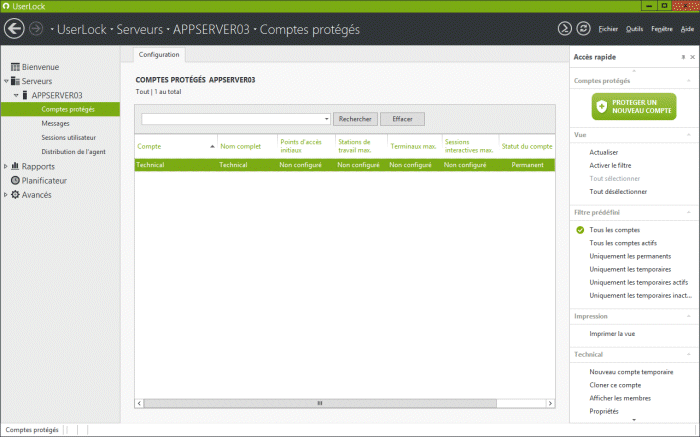
Task: Select Uniquement les temporaires inact... filter
Action: [641, 295]
